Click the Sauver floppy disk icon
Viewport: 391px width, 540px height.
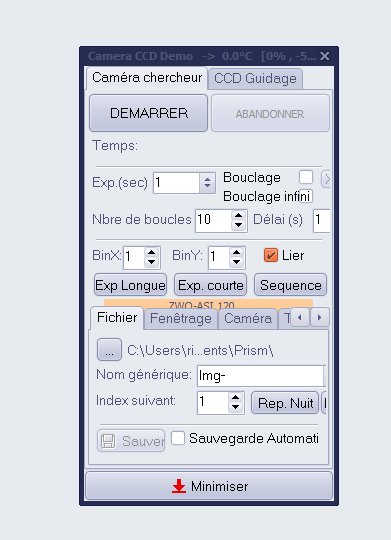click(x=108, y=441)
